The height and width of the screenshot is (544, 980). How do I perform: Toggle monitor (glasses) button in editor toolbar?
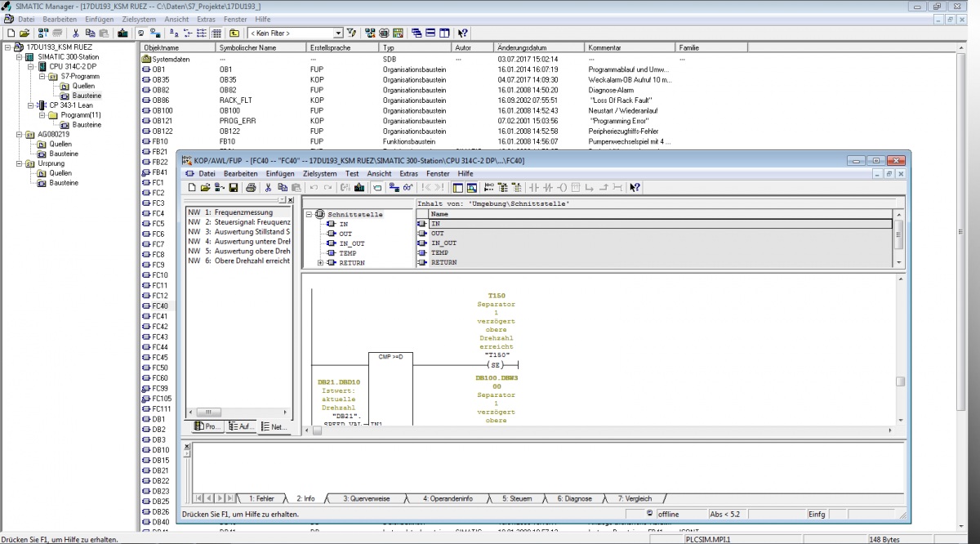[407, 188]
